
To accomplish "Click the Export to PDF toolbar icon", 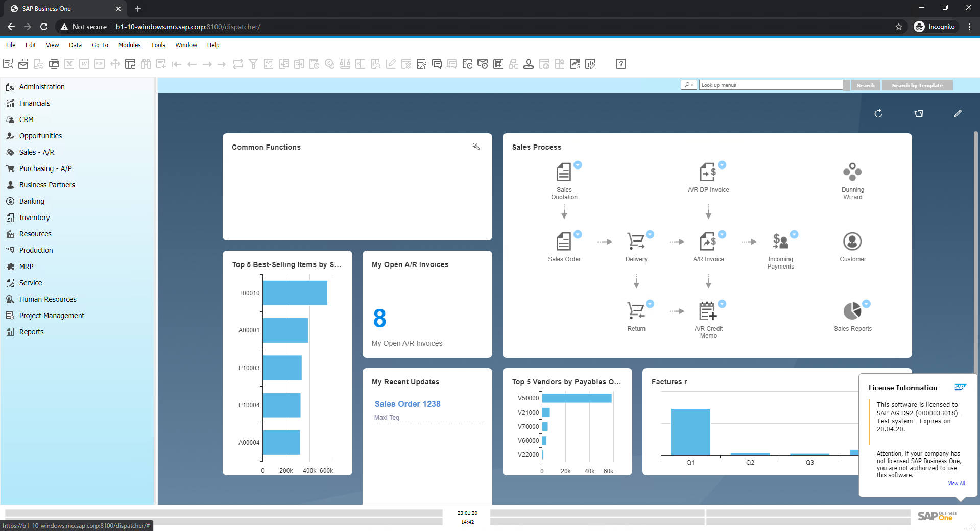I will point(99,64).
